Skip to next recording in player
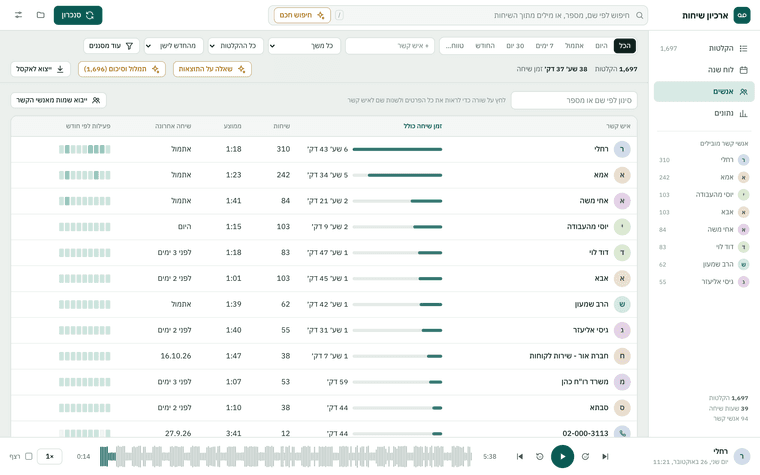Viewport: 760px width, 475px height. 605,457
